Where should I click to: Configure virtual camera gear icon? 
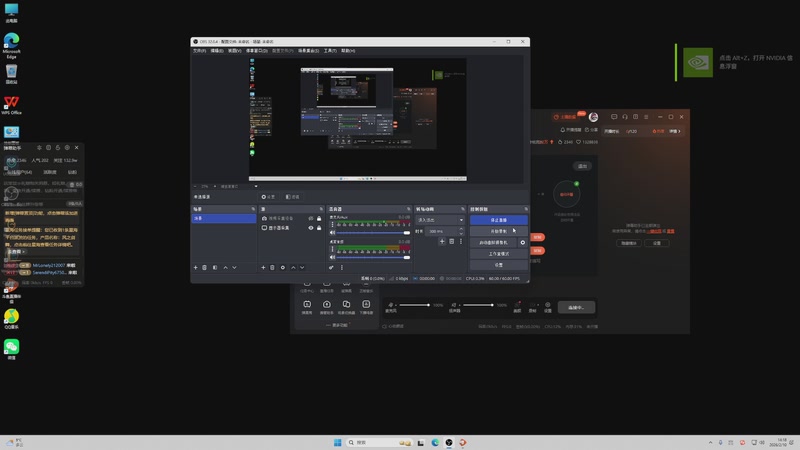tap(522, 243)
